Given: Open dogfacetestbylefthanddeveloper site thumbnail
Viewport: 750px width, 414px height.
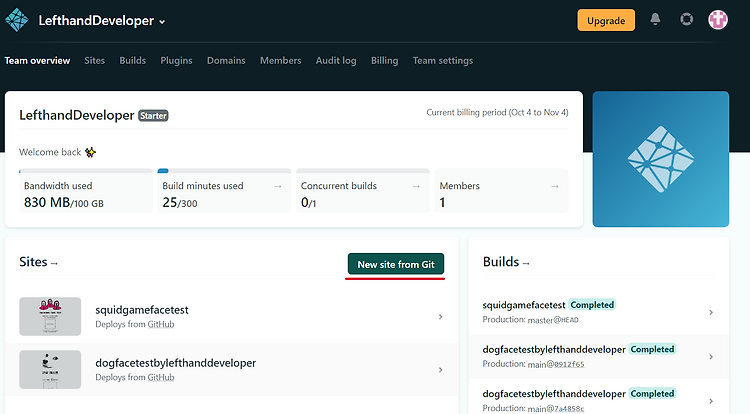Looking at the screenshot, I should (50, 370).
